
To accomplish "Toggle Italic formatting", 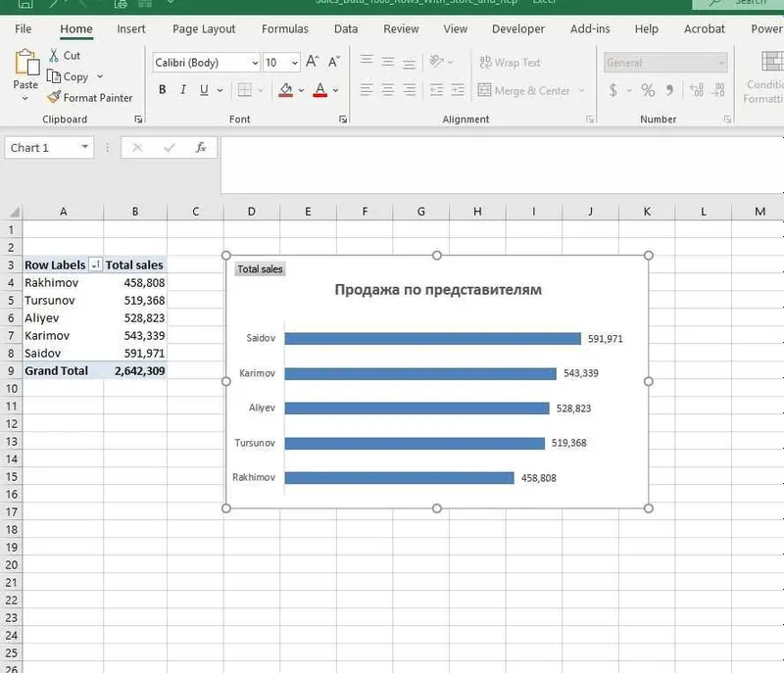I will tap(183, 90).
